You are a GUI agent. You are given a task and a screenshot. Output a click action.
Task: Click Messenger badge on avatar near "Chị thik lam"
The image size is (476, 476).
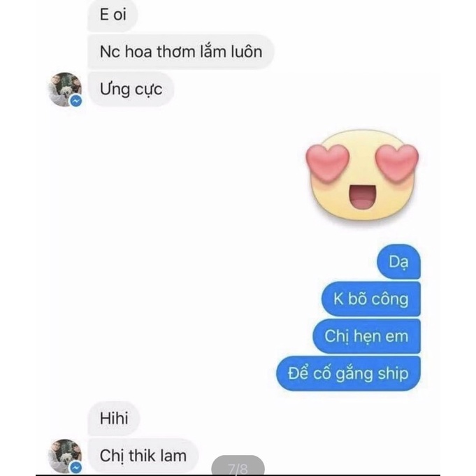[x=76, y=468]
